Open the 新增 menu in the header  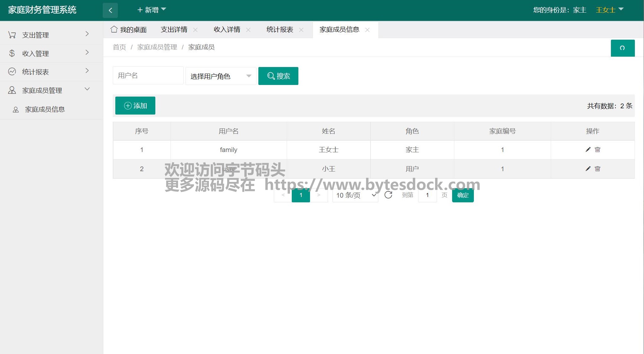click(x=152, y=10)
